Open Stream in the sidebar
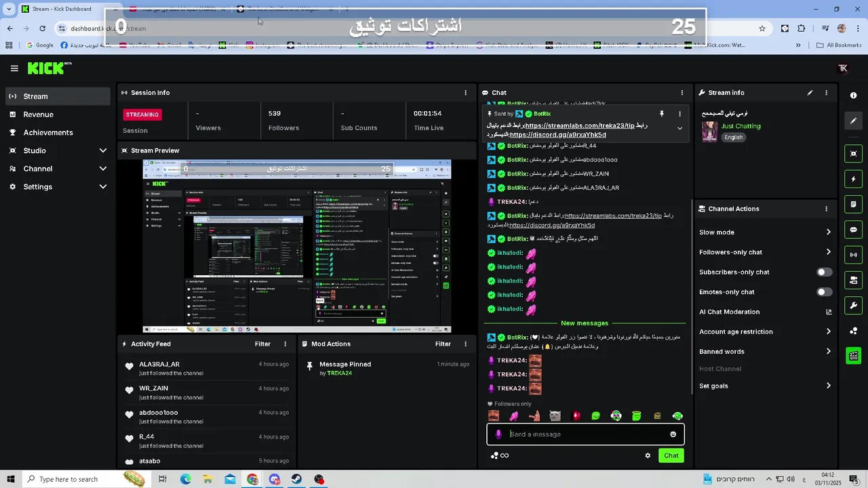The width and height of the screenshot is (868, 488). click(58, 96)
